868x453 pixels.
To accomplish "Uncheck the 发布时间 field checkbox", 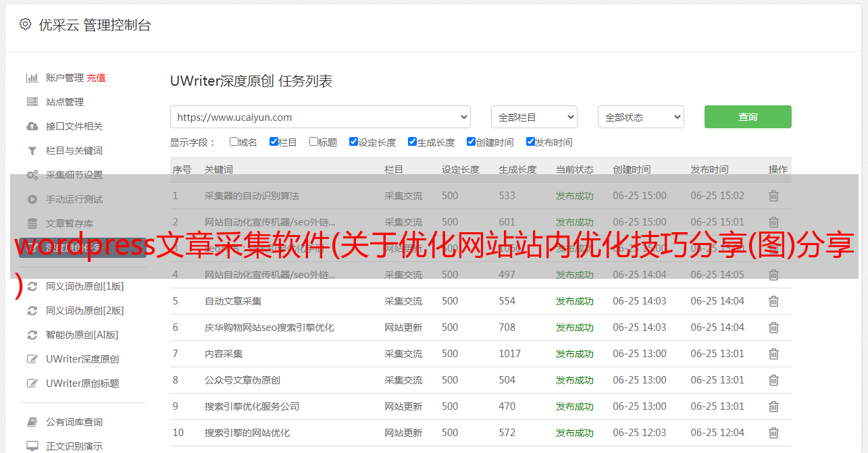I will pyautogui.click(x=530, y=142).
